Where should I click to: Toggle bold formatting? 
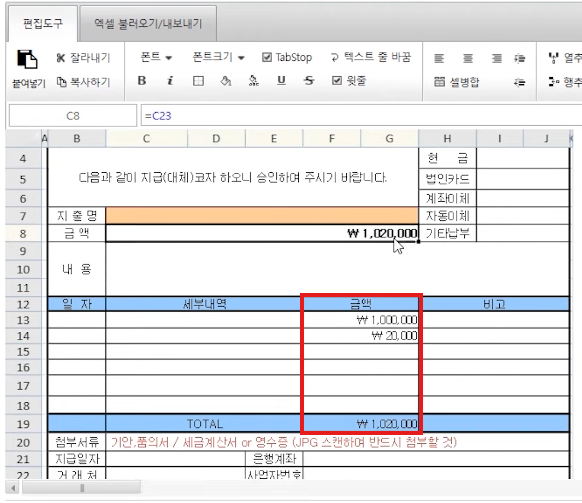tap(142, 81)
